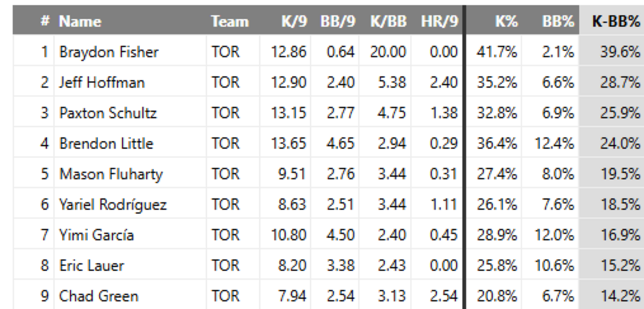Image resolution: width=644 pixels, height=309 pixels.
Task: Sort by K% column header
Action: tap(506, 21)
